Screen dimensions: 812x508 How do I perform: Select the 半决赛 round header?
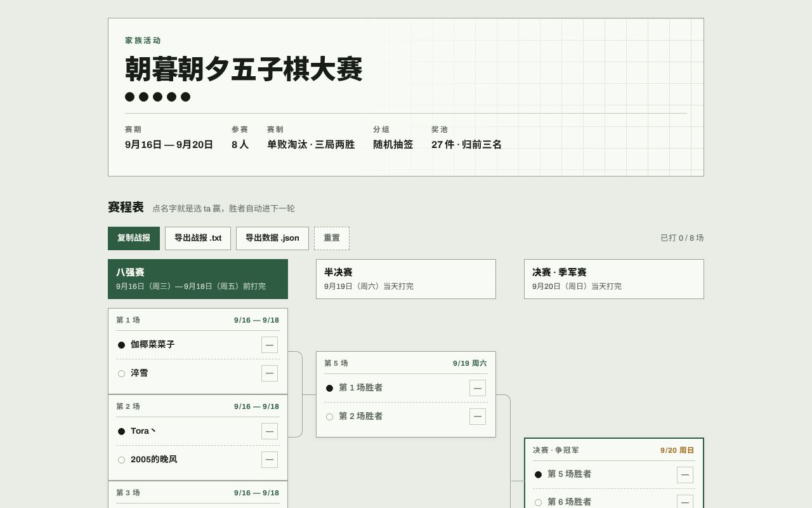tap(406, 279)
